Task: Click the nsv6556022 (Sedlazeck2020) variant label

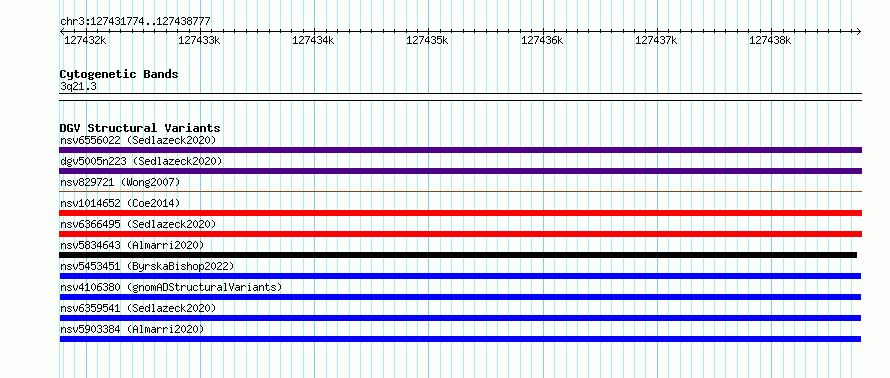Action: coord(138,140)
